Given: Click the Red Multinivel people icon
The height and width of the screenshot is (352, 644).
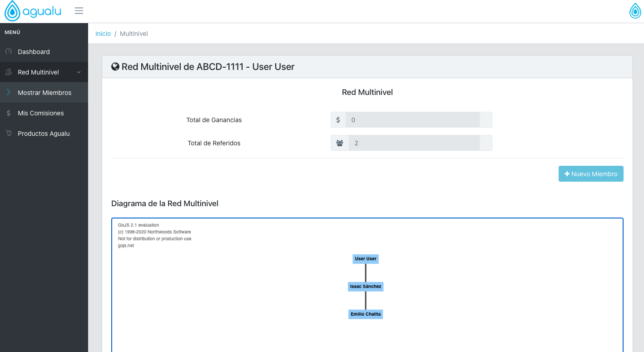Looking at the screenshot, I should pyautogui.click(x=9, y=72).
